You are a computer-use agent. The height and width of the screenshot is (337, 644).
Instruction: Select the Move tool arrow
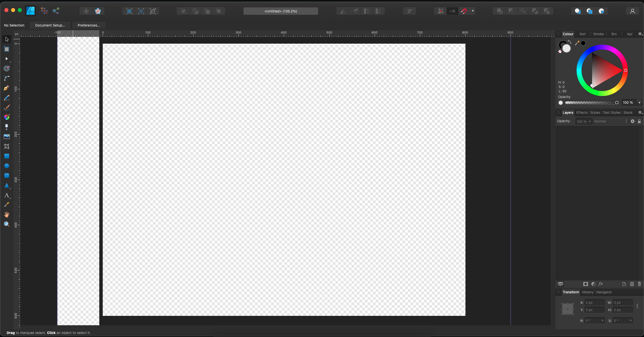tap(7, 39)
